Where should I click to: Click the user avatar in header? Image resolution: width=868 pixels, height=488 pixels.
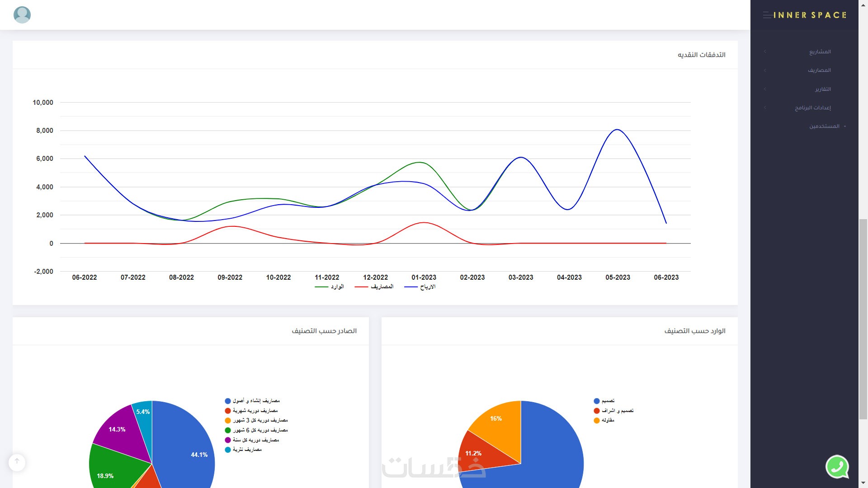pos(22,15)
